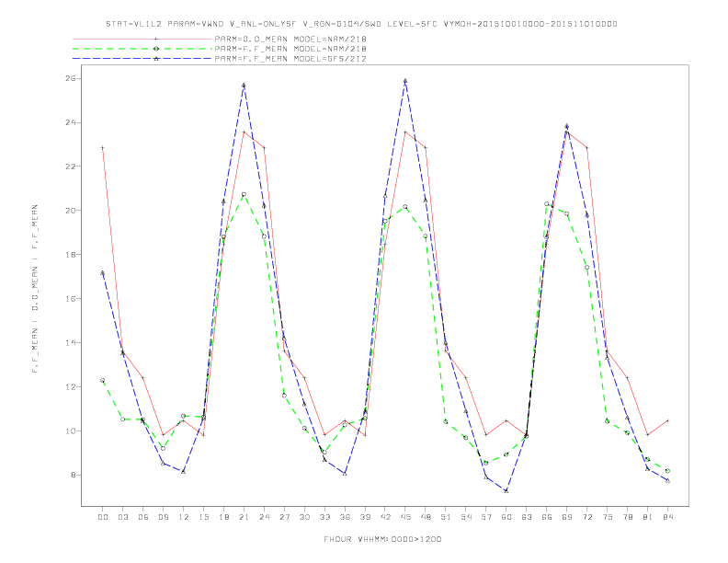Click x-axis tick label 27

(284, 517)
